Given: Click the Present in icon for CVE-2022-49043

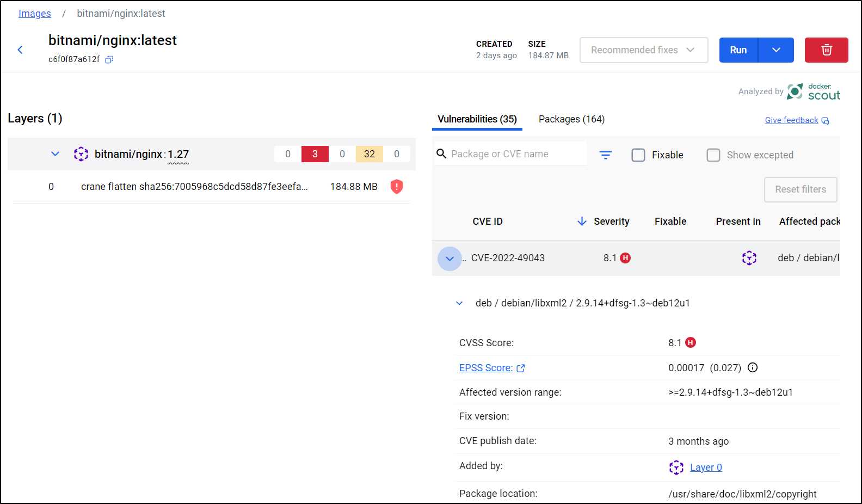Looking at the screenshot, I should [749, 258].
